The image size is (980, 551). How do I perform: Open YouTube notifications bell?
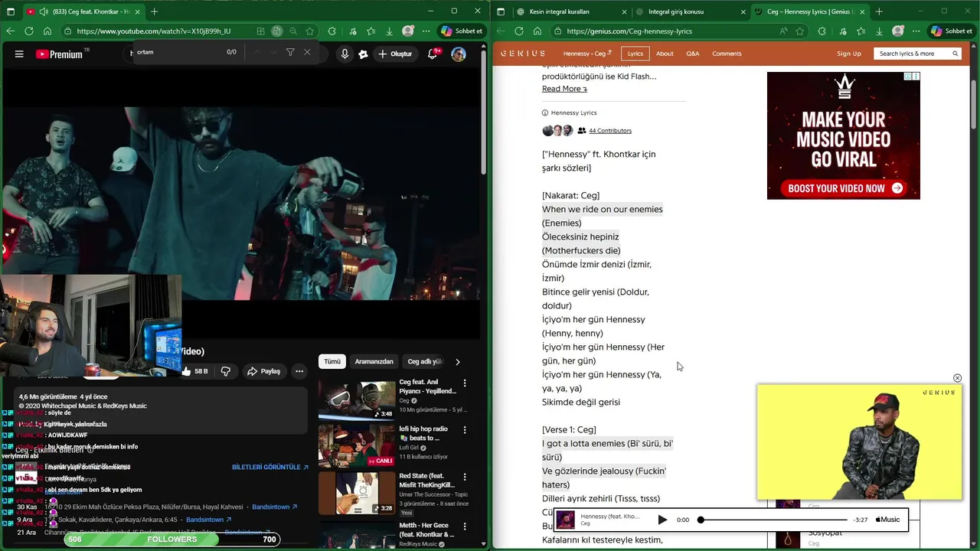point(433,54)
